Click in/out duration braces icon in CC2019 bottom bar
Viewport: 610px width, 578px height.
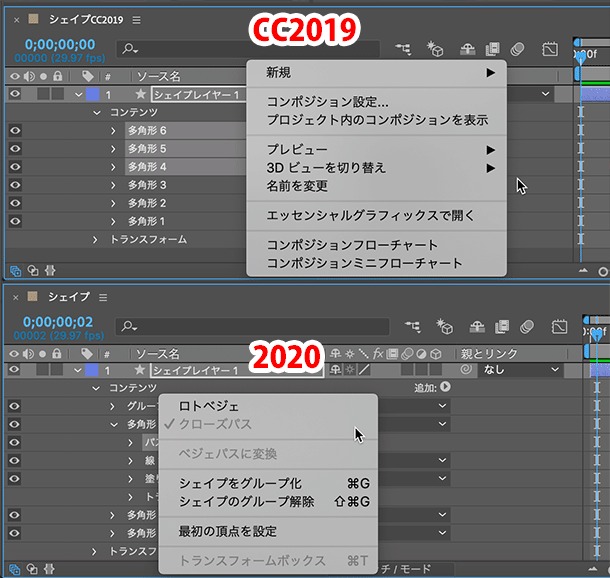pos(50,271)
